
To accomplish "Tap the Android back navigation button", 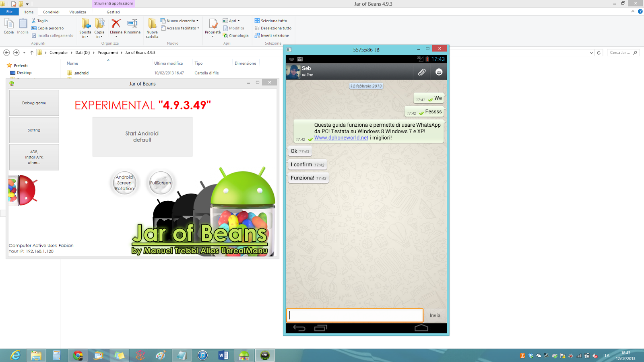I will [299, 328].
